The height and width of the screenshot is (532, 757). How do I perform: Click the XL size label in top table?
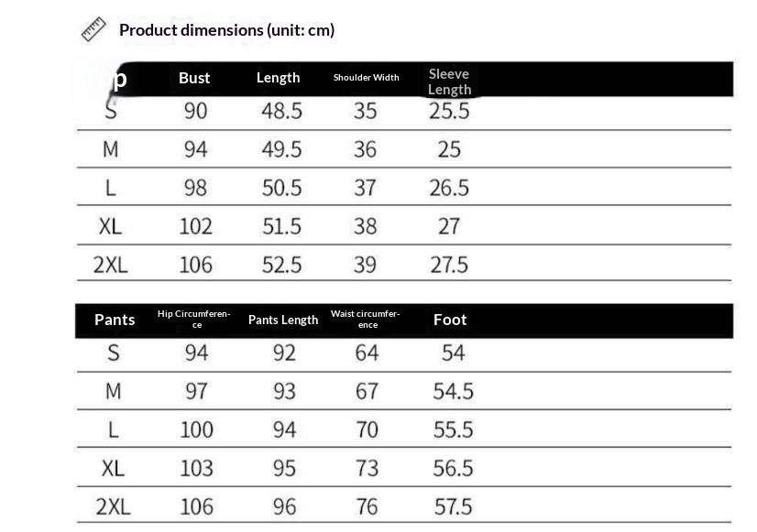[x=111, y=226]
